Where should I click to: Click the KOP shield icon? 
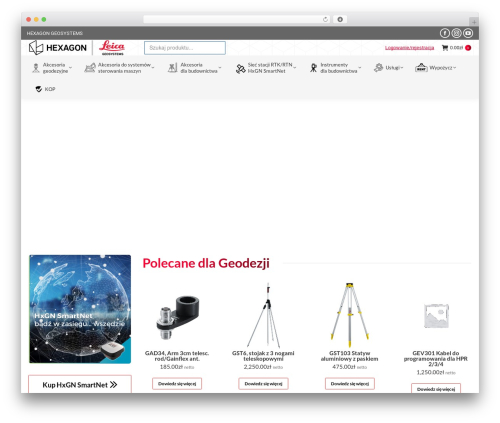point(39,89)
